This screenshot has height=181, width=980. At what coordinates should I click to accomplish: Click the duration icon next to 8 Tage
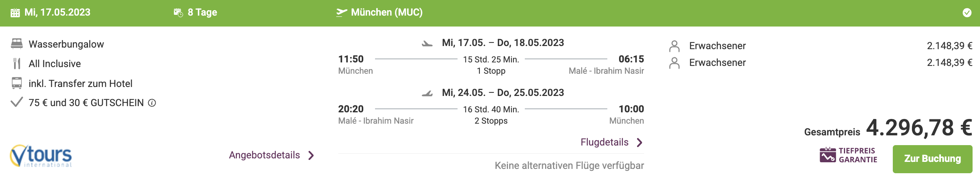pos(178,13)
